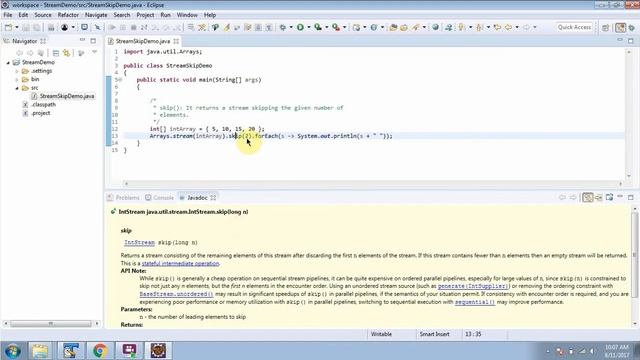Click the Last Edit Location icon

tap(497, 27)
